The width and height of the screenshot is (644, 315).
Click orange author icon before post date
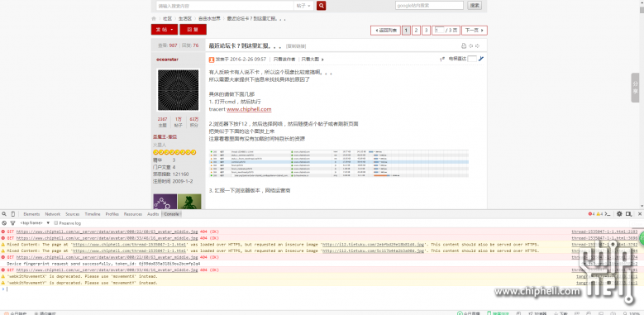click(212, 60)
